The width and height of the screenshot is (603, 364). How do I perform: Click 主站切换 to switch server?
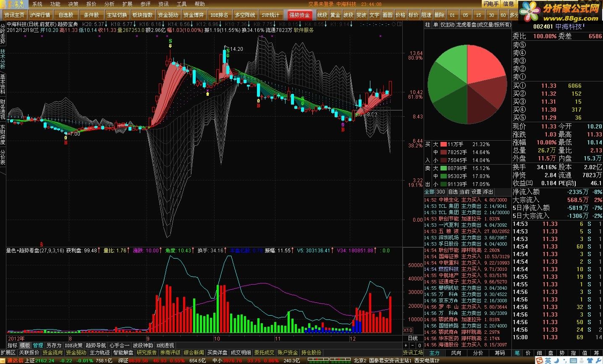[117, 15]
